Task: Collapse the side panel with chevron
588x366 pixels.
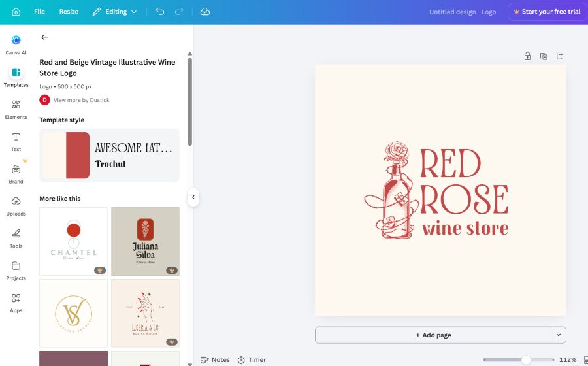Action: tap(193, 197)
